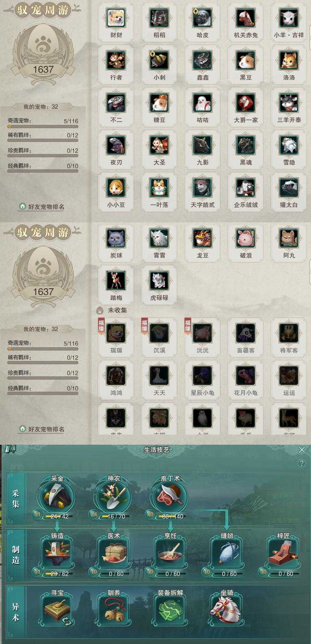Open the 采金 gathering skill icon

pos(57,497)
